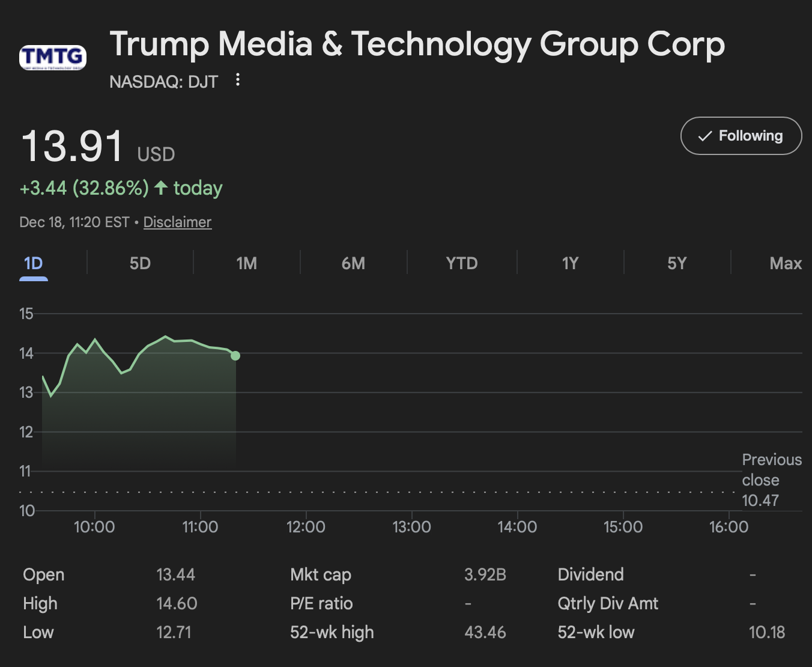Screen dimensions: 812x667
Task: Switch to the 1M chart tab
Action: click(246, 263)
